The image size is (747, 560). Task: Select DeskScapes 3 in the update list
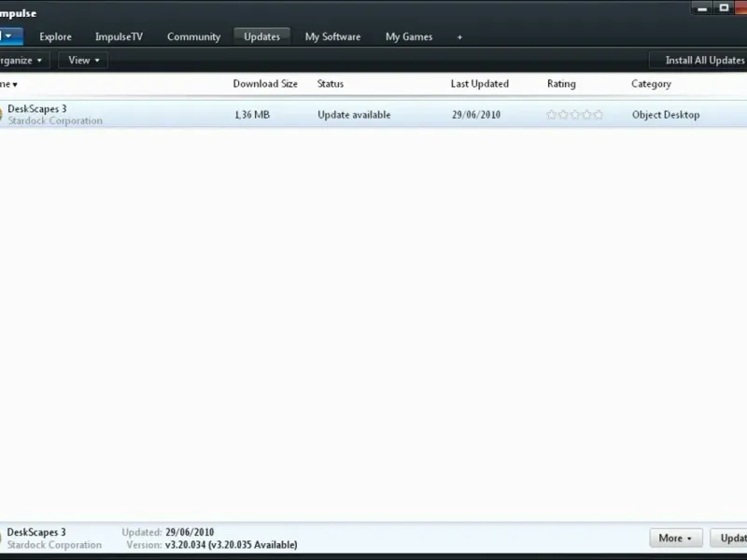373,114
